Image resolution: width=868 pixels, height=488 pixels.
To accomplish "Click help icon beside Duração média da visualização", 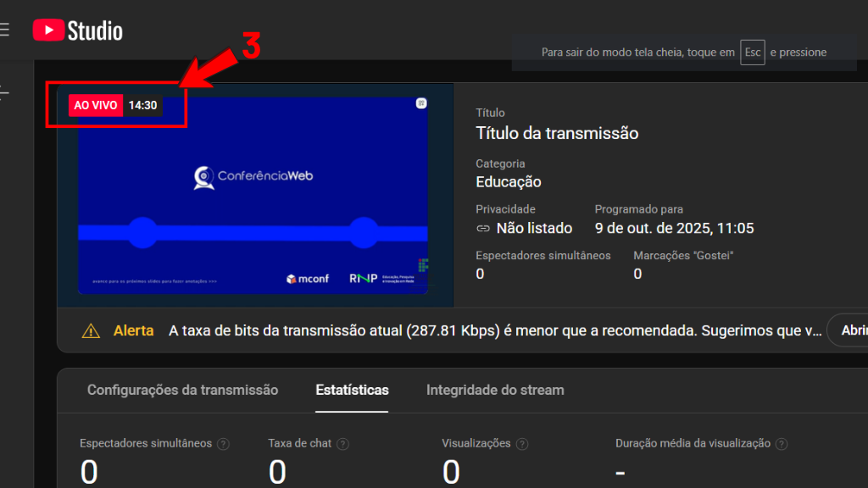I will tap(781, 444).
